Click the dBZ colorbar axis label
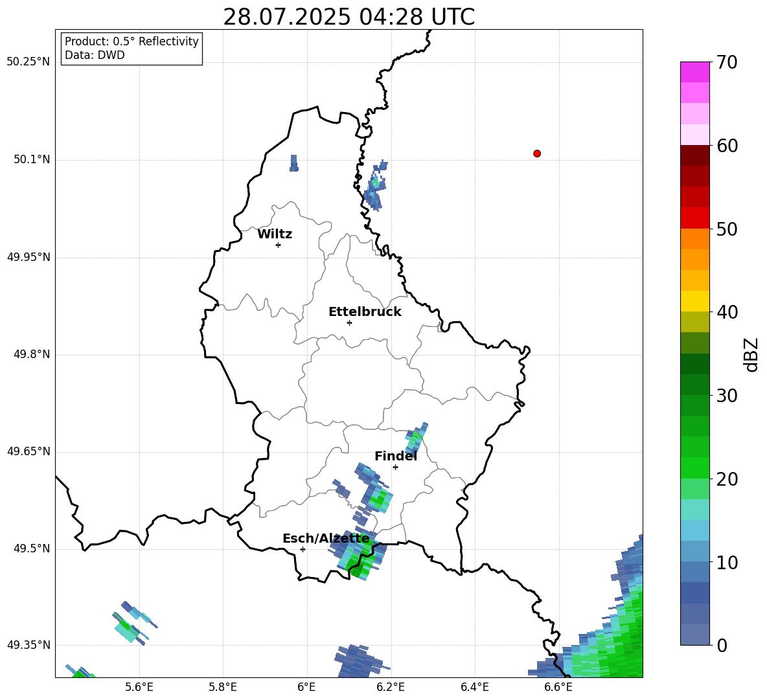767x700 pixels. coord(751,354)
